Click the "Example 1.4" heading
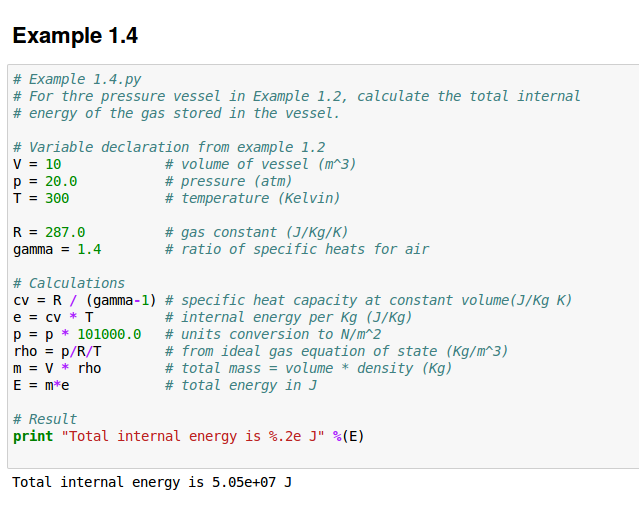The image size is (639, 524). pyautogui.click(x=75, y=36)
